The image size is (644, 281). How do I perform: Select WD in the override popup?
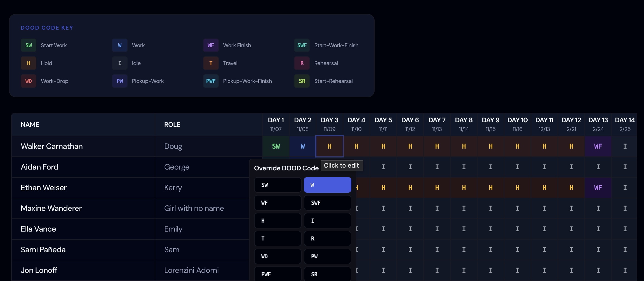tap(278, 256)
